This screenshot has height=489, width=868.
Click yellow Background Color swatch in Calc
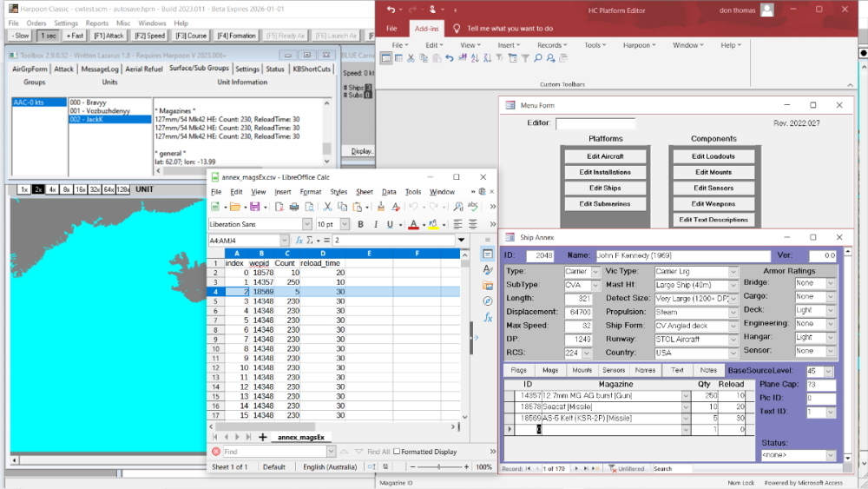(x=433, y=224)
